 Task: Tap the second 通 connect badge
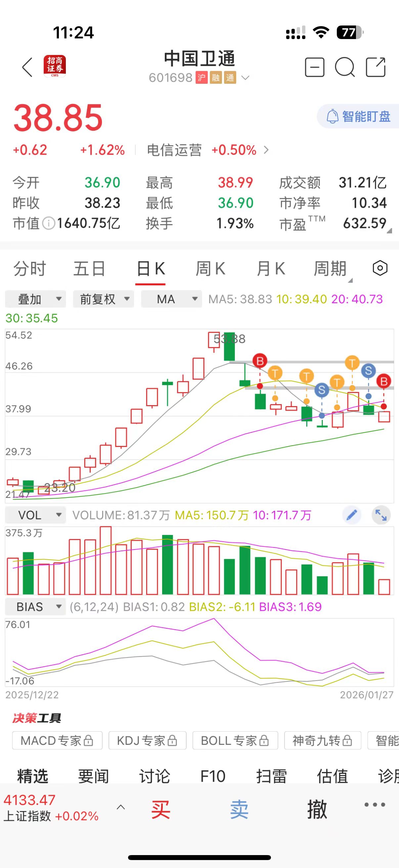click(230, 78)
